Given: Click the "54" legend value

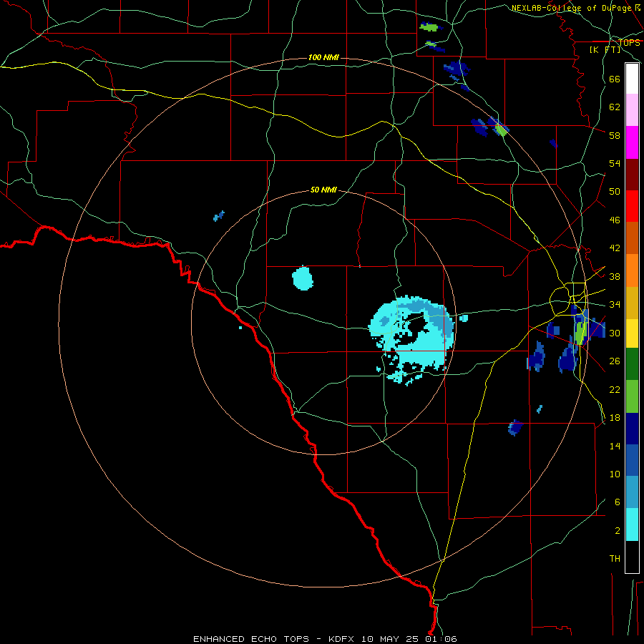Looking at the screenshot, I should click(615, 163).
